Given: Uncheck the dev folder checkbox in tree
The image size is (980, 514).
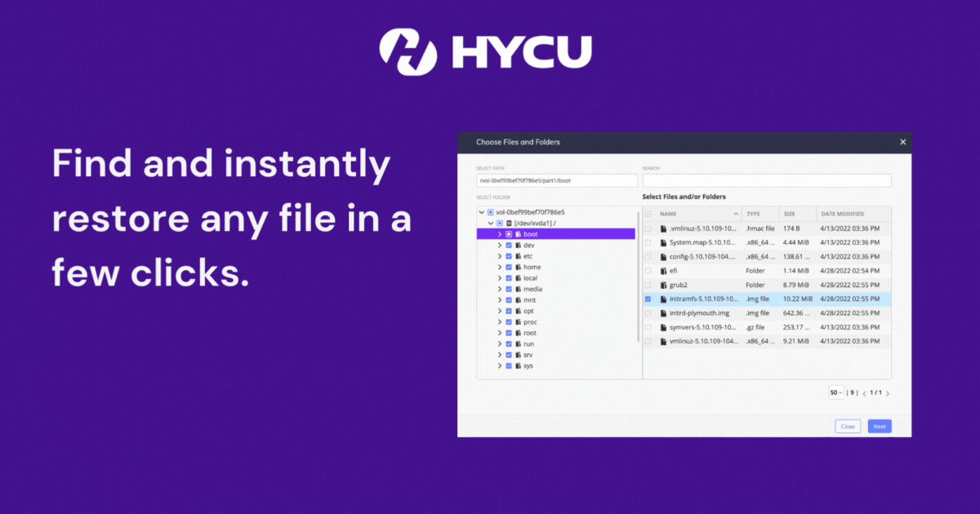Looking at the screenshot, I should (x=509, y=246).
